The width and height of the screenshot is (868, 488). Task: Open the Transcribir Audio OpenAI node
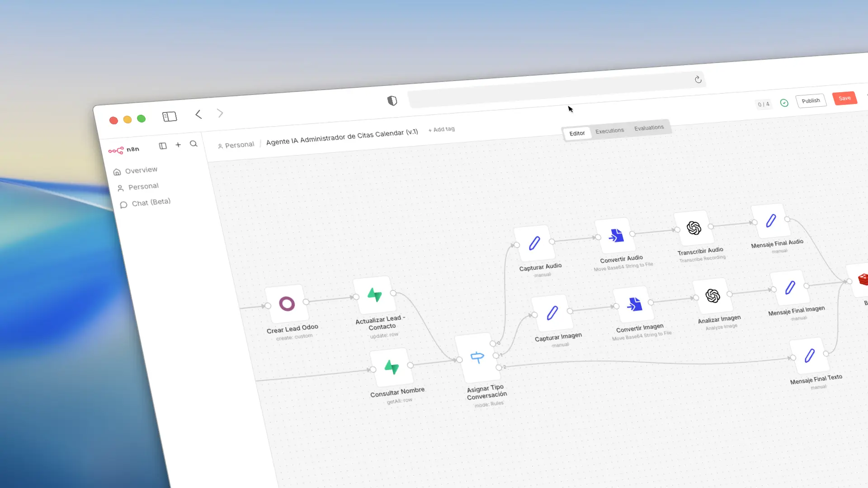[x=693, y=228]
